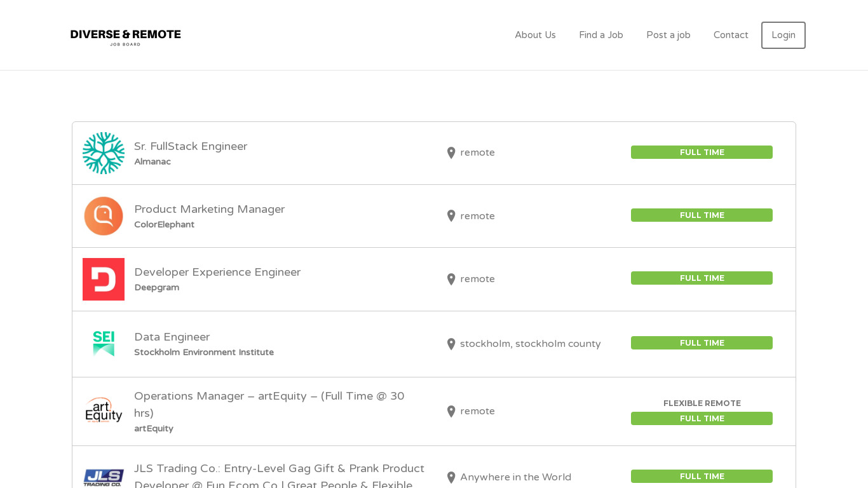Open the JLS Trading Co. Entry-Level job listing
Viewport: 868px width, 488px height.
279,477
